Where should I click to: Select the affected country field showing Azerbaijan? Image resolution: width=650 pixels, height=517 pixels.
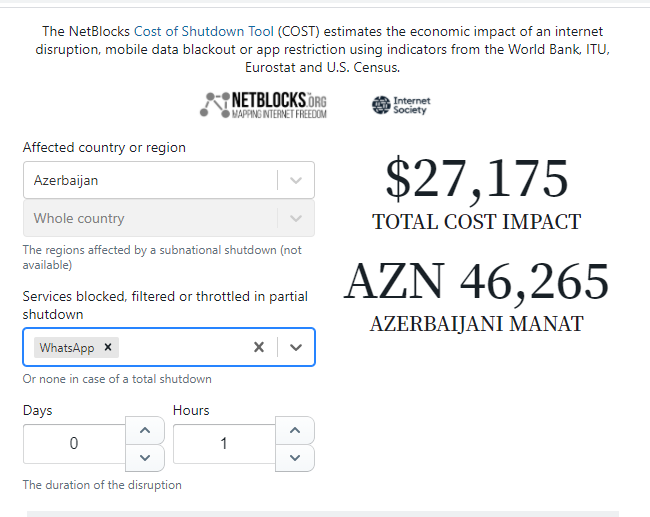pyautogui.click(x=169, y=180)
